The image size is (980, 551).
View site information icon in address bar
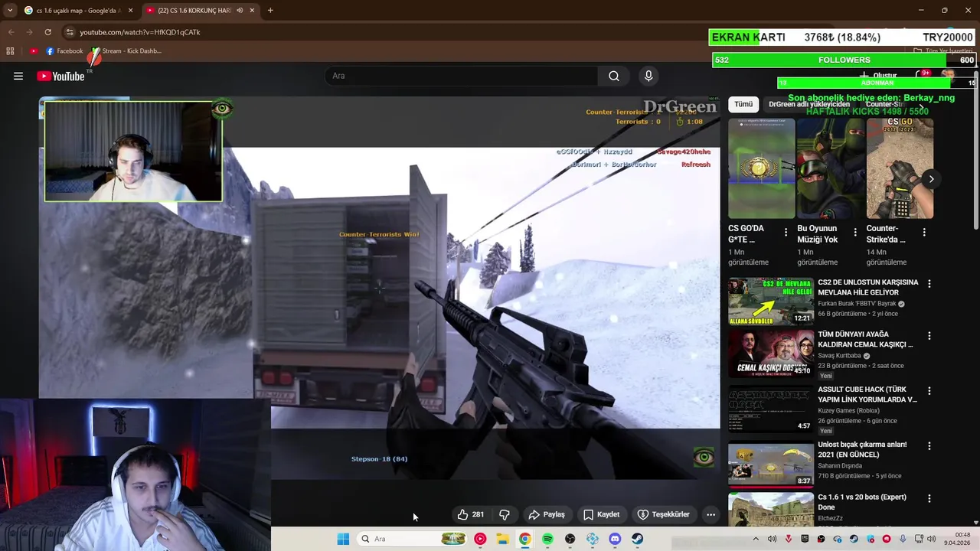(70, 32)
